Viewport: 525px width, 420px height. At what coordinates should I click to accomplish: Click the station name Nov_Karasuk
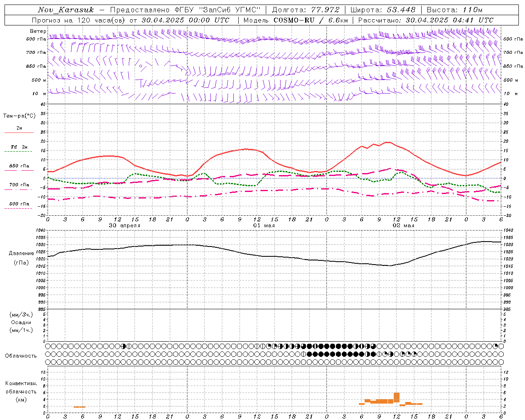tap(66, 10)
